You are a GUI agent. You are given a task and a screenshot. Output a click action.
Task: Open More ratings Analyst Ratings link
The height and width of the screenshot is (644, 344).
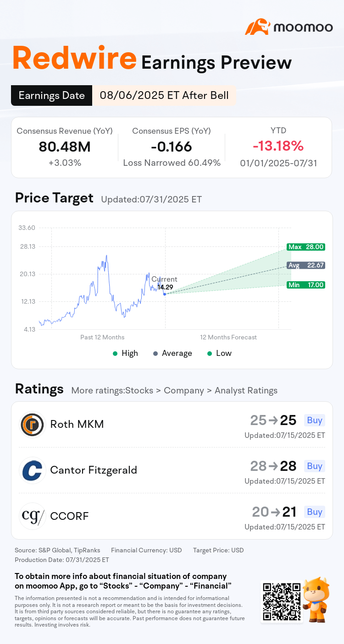point(174,390)
